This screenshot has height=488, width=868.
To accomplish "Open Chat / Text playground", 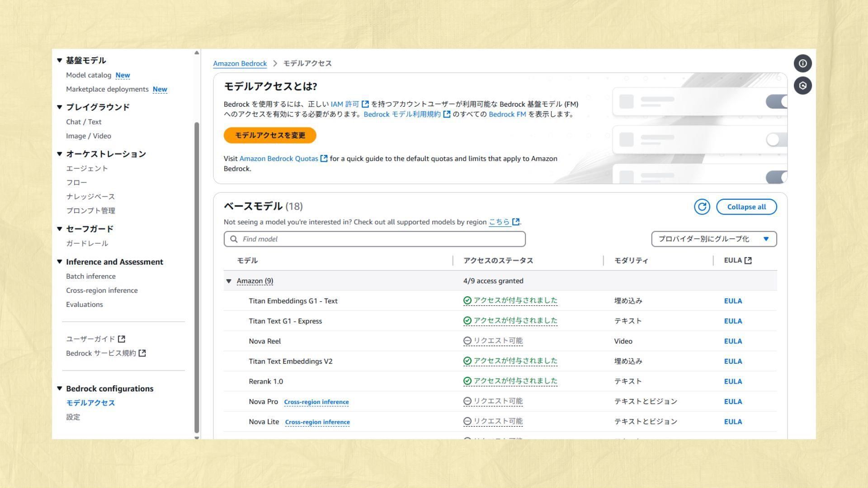I will 84,122.
